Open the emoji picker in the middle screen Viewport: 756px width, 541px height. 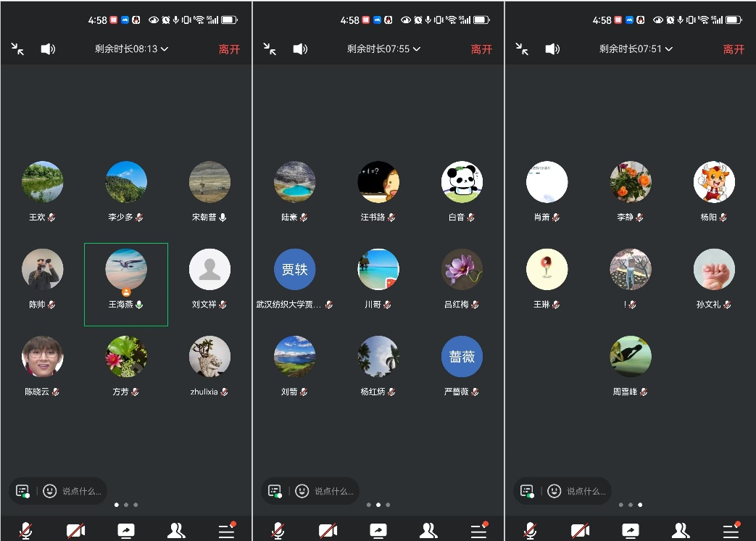click(x=302, y=491)
